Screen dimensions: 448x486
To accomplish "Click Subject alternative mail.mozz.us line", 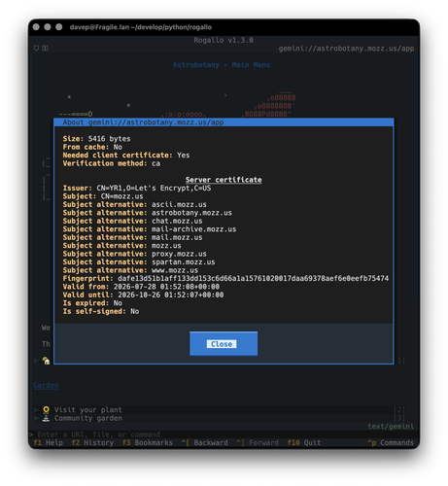I will coord(133,237).
